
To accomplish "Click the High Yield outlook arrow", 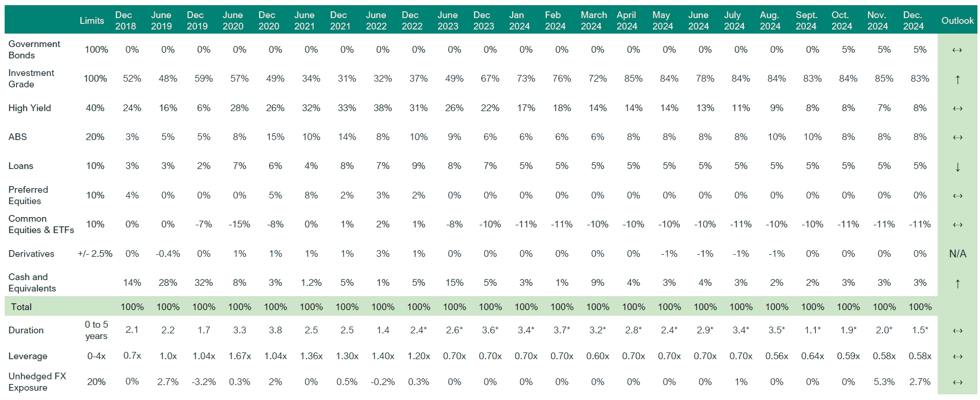I will pyautogui.click(x=957, y=109).
